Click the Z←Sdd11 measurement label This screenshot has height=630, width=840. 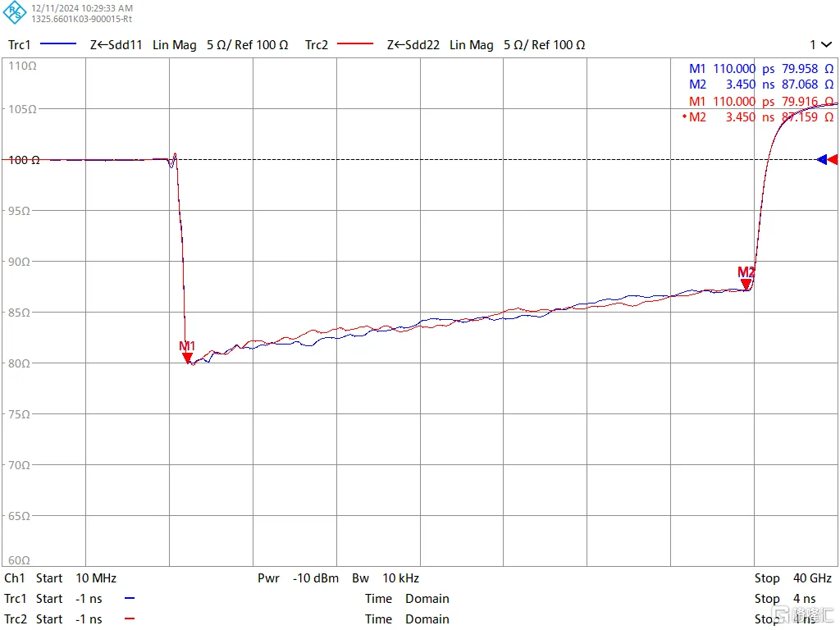tap(116, 45)
